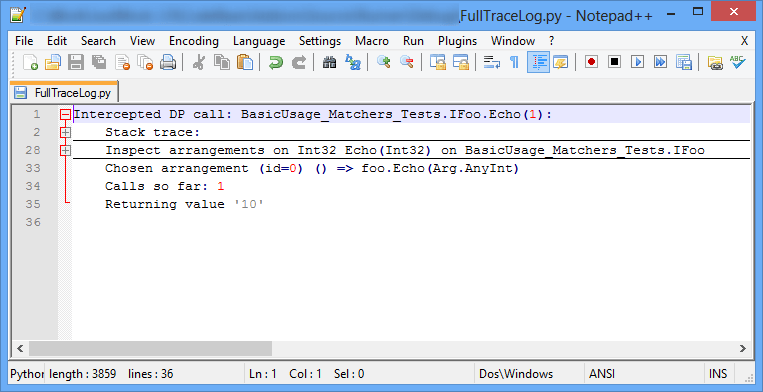
Task: Click line number 33 in the margin
Action: point(33,168)
